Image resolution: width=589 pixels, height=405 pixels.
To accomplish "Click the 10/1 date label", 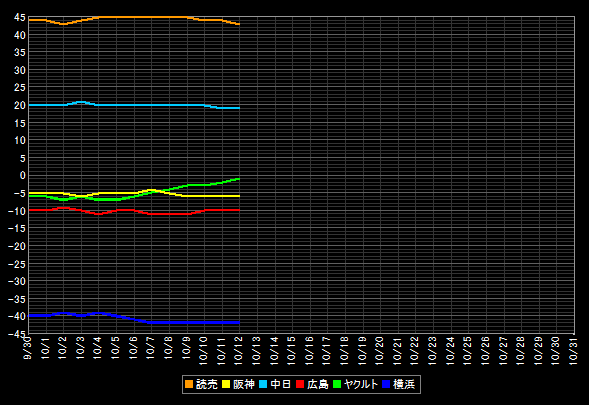I will click(45, 348).
